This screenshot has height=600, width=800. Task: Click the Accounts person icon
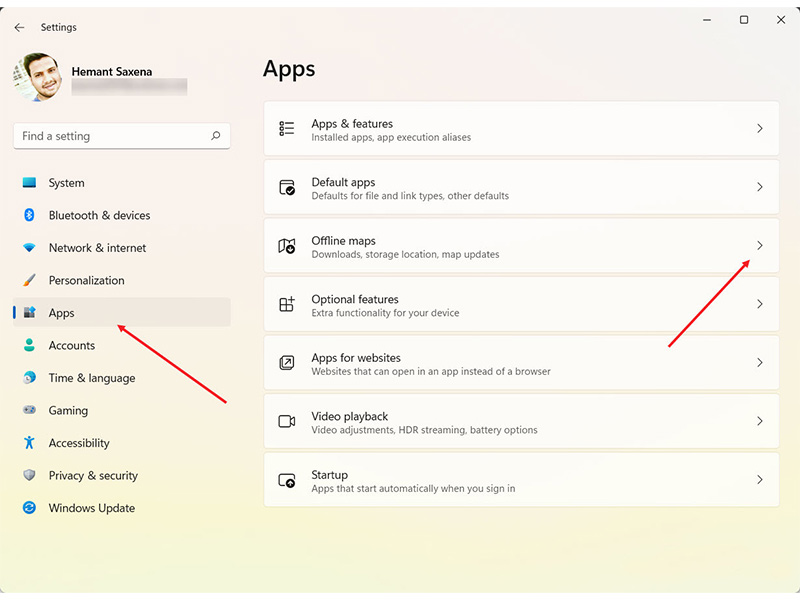(x=29, y=345)
